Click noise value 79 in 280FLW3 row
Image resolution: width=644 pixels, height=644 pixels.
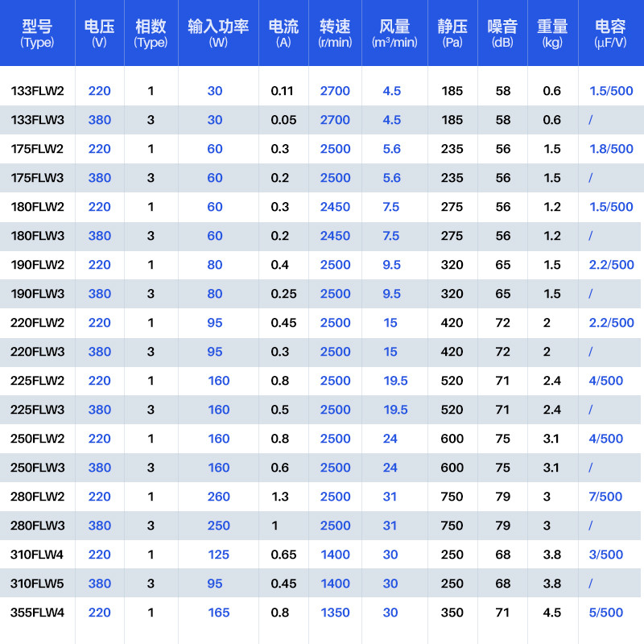[x=502, y=526]
